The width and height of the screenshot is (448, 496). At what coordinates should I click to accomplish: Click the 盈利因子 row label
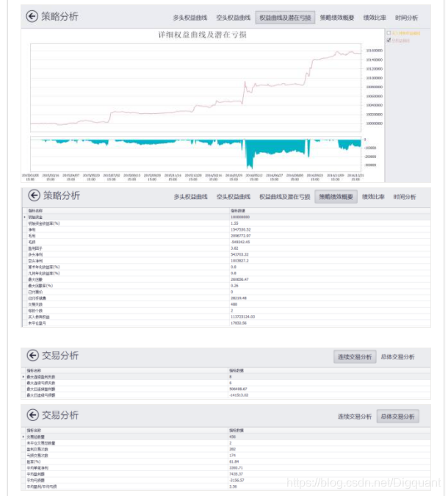coord(35,248)
